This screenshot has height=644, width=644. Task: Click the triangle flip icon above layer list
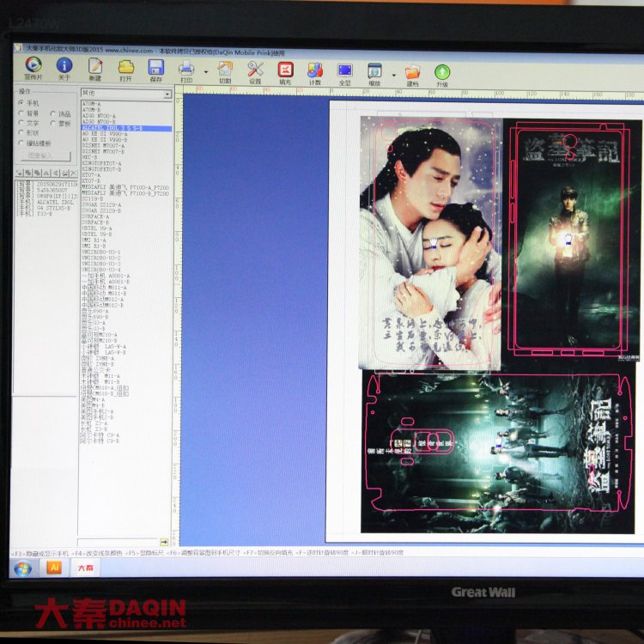(46, 173)
